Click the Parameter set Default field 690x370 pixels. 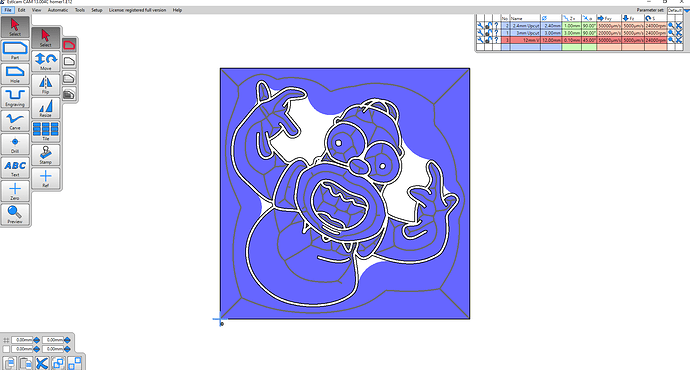[x=675, y=10]
